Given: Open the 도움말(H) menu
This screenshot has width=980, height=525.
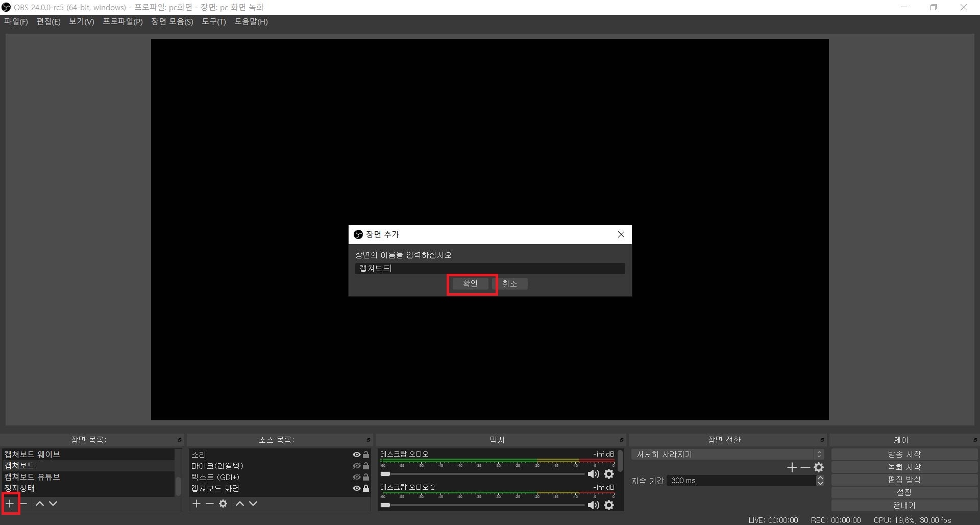Looking at the screenshot, I should pos(251,21).
